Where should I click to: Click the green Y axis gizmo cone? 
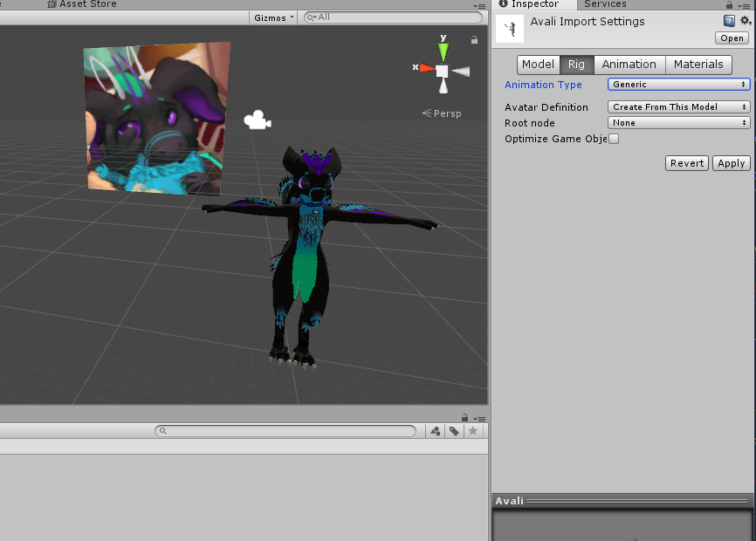tap(443, 52)
